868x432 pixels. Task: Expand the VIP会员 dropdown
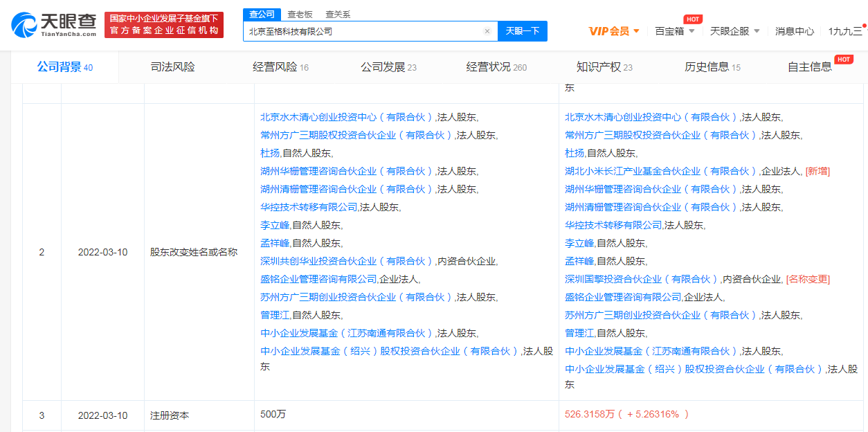pyautogui.click(x=614, y=31)
